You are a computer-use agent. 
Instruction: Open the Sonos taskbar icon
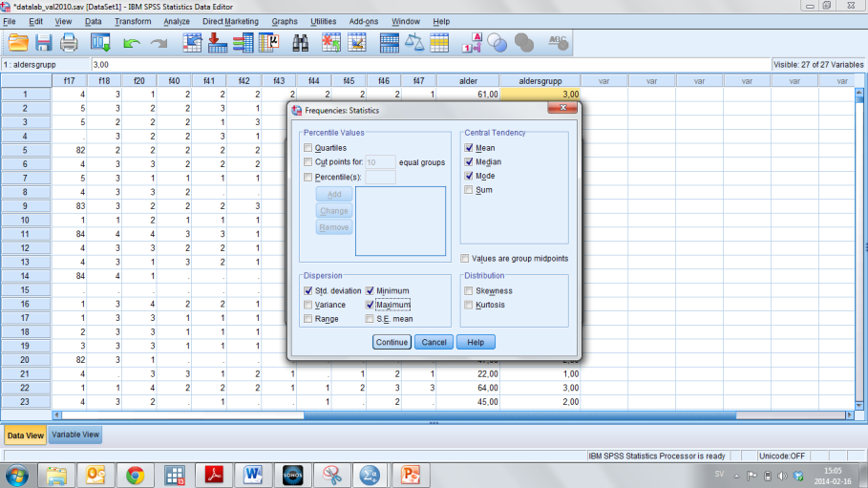pyautogui.click(x=292, y=476)
